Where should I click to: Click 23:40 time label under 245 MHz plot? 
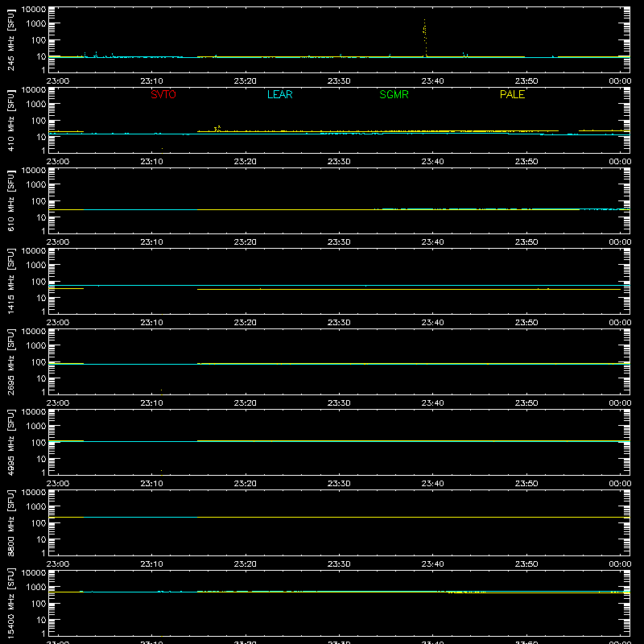tap(432, 81)
